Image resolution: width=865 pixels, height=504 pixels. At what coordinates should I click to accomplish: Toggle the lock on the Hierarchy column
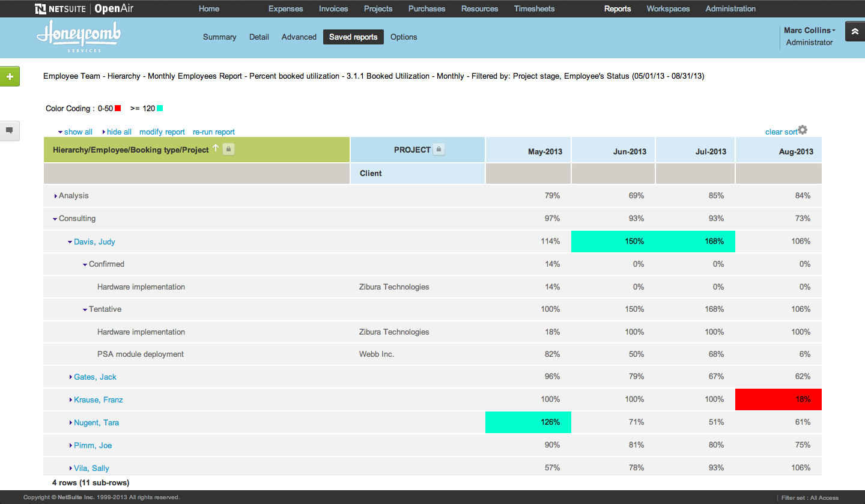228,149
